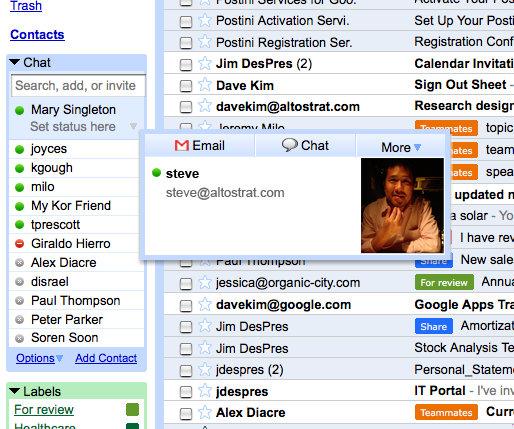Click the Chat bubble icon in steve's popup

point(289,145)
